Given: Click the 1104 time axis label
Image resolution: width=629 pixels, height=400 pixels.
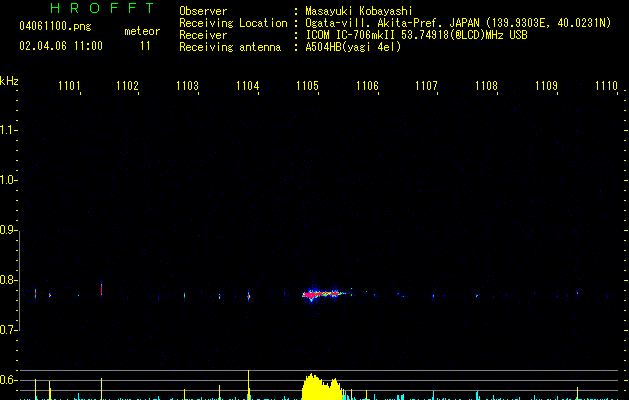Looking at the screenshot, I should (x=248, y=85).
